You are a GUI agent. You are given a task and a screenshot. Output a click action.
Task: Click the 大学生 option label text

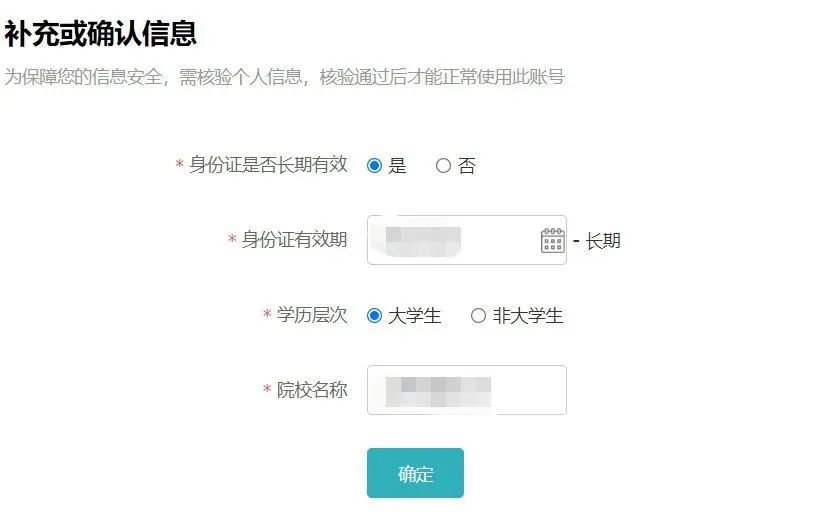coord(414,316)
